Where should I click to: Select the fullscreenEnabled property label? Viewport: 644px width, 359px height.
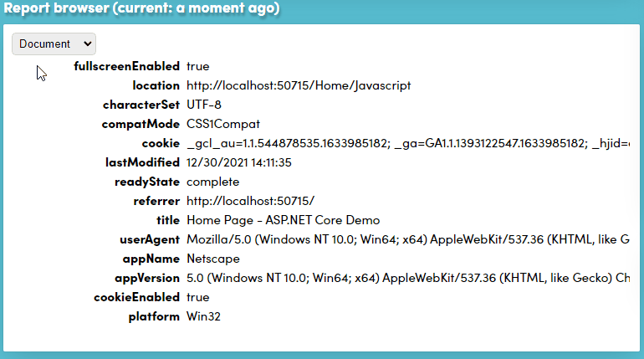point(126,66)
